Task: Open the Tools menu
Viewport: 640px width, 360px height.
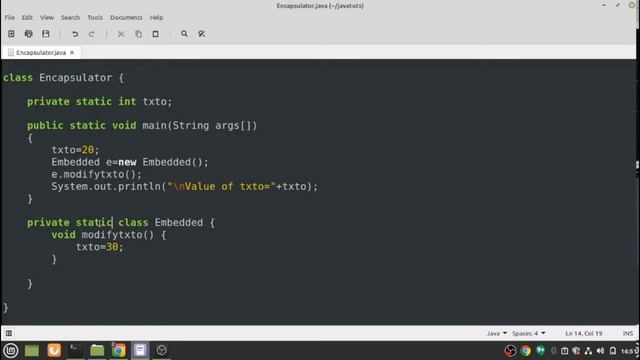Action: (x=95, y=18)
